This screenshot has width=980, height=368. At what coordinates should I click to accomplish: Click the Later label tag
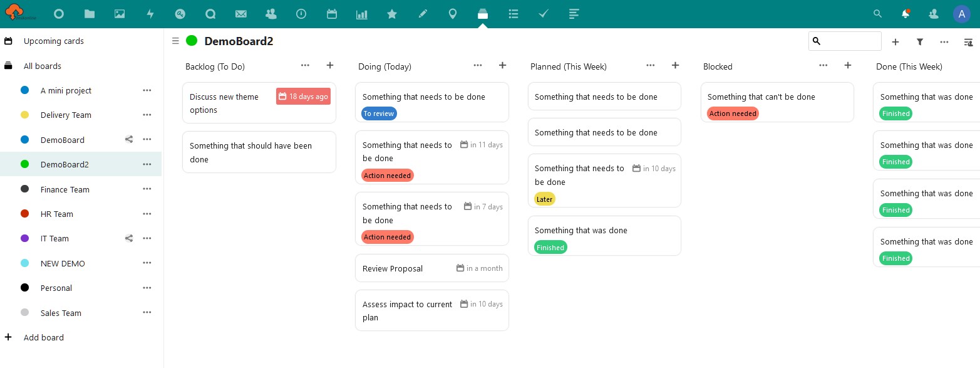click(x=545, y=199)
